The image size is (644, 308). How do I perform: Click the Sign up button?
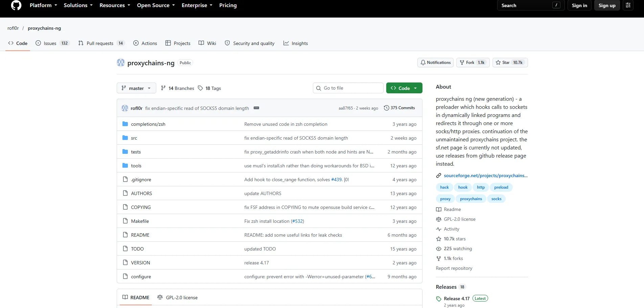[607, 5]
